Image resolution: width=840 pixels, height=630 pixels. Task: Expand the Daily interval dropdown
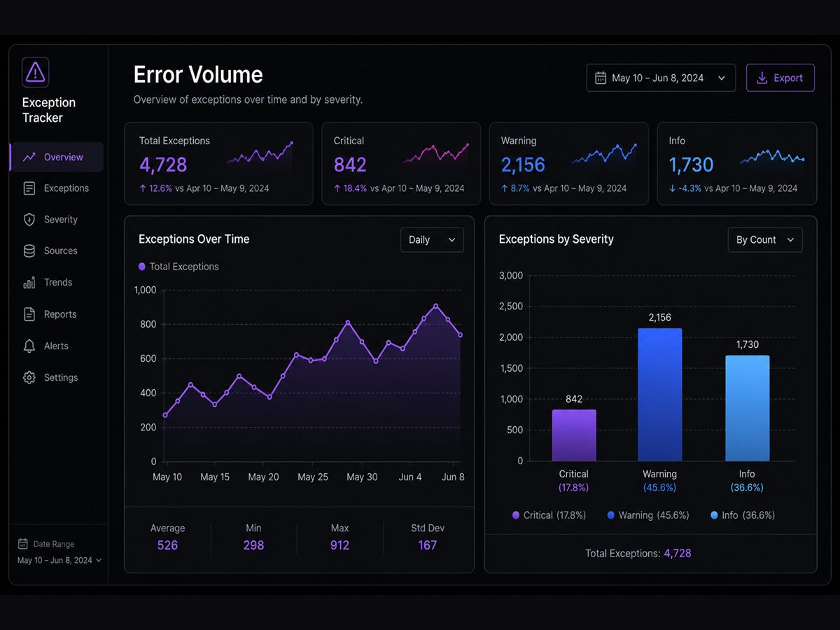(432, 239)
